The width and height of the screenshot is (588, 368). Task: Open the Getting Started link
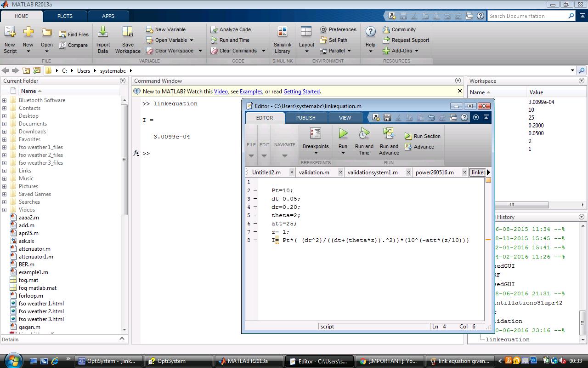click(x=301, y=92)
